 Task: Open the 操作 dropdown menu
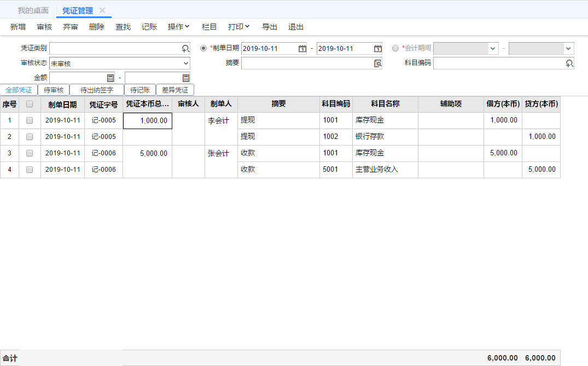click(x=178, y=27)
